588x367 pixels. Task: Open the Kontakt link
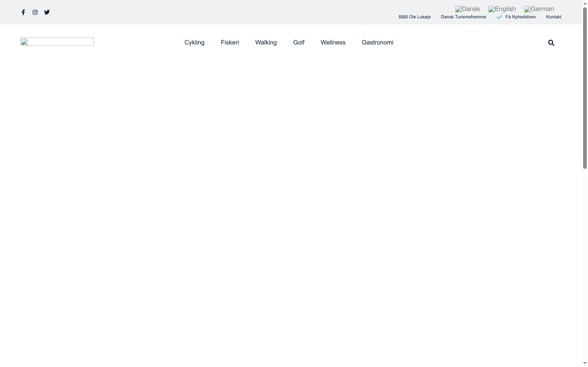pos(553,17)
